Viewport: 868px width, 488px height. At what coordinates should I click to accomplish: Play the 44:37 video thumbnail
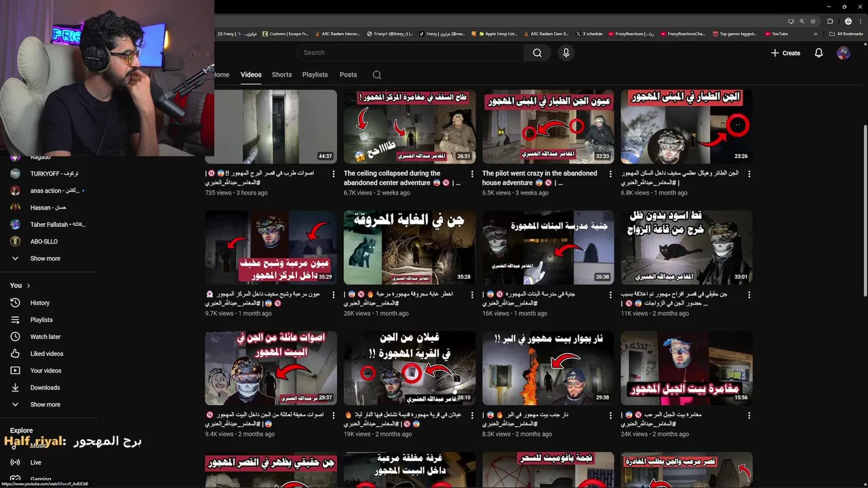[x=271, y=127]
